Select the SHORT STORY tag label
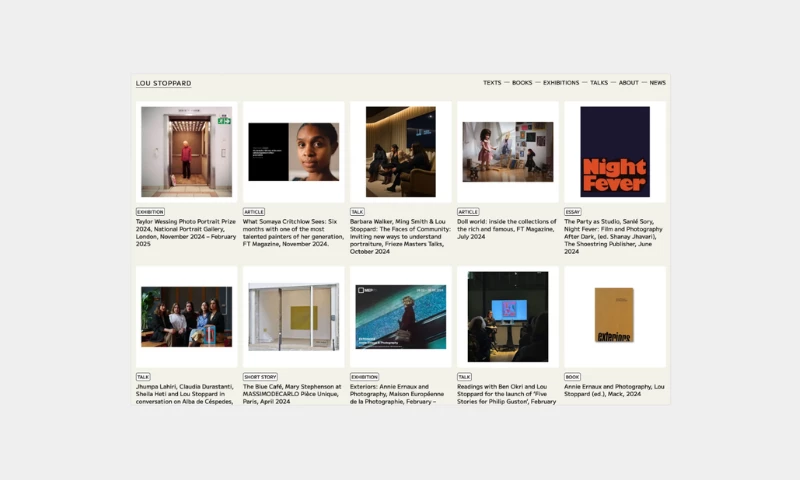 point(260,377)
